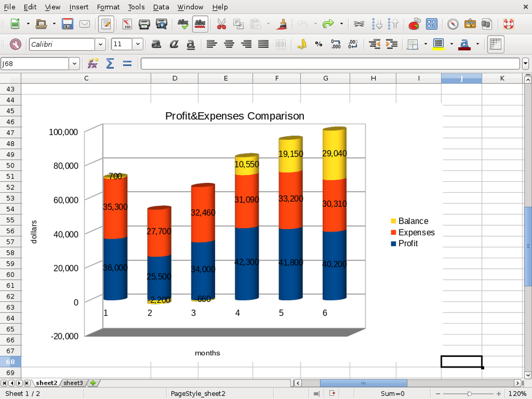Image resolution: width=532 pixels, height=399 pixels.
Task: Open the font size dropdown
Action: pyautogui.click(x=138, y=44)
